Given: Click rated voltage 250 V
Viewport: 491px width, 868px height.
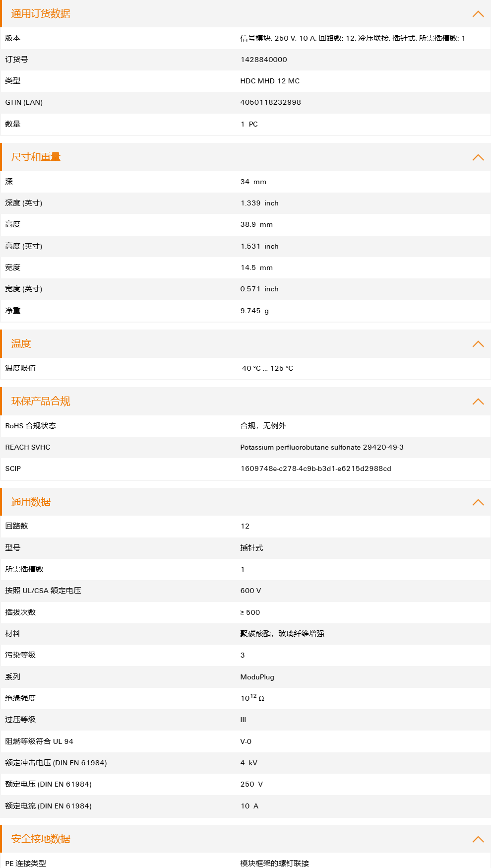Looking at the screenshot, I should point(251,784).
